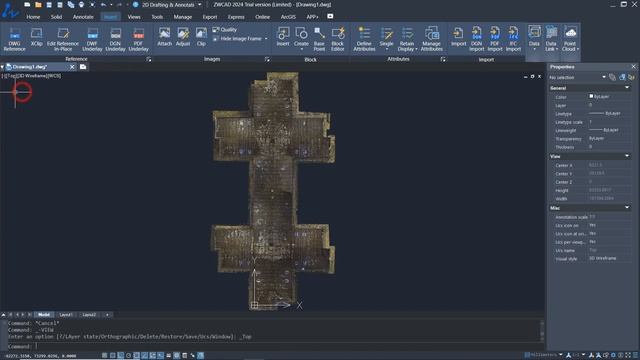
Task: Click the DGN Import tool
Action: pyautogui.click(x=476, y=39)
